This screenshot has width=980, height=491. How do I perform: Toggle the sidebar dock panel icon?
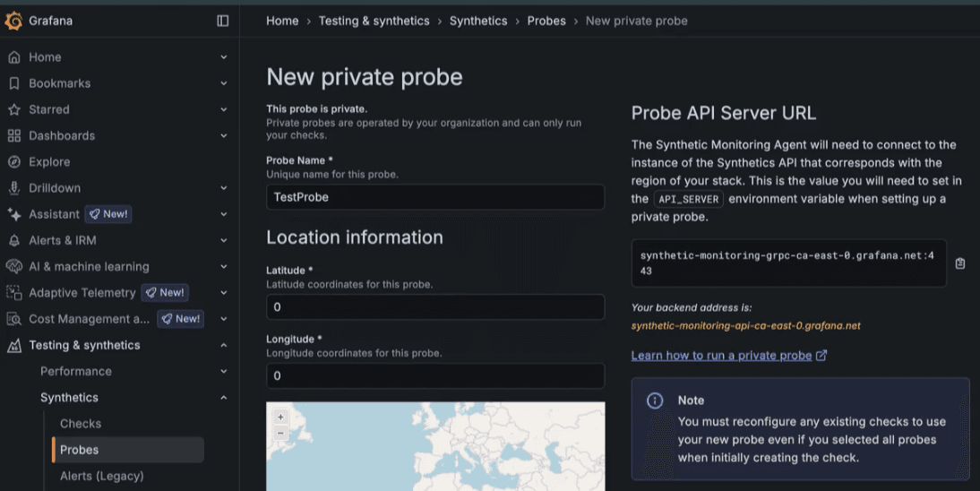coord(222,21)
